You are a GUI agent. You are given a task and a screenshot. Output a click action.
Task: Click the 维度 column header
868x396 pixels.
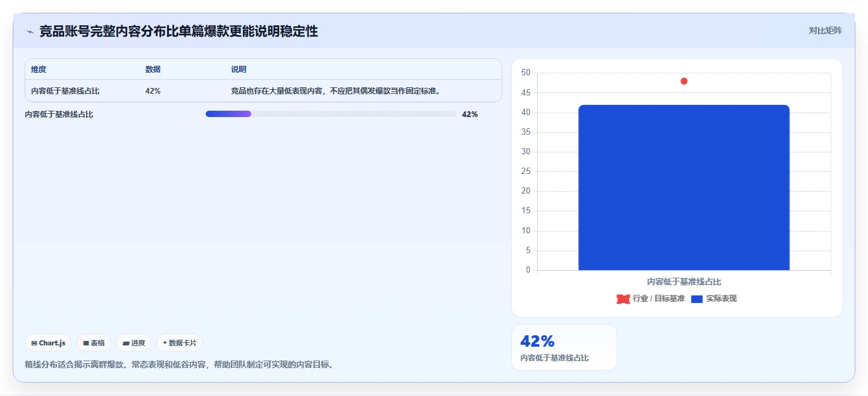tap(39, 70)
